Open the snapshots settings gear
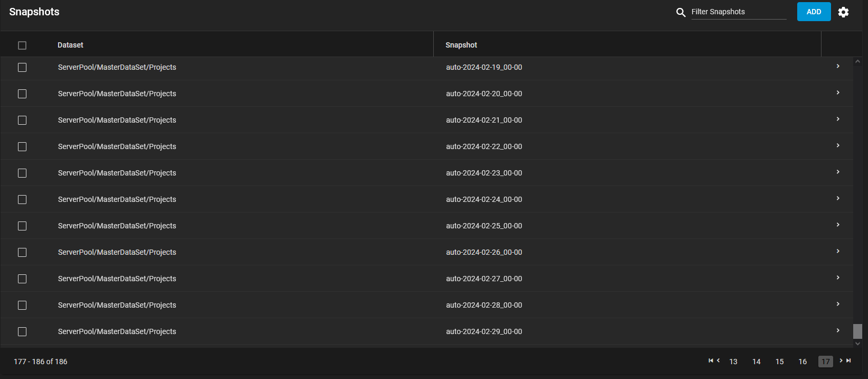 click(x=843, y=12)
